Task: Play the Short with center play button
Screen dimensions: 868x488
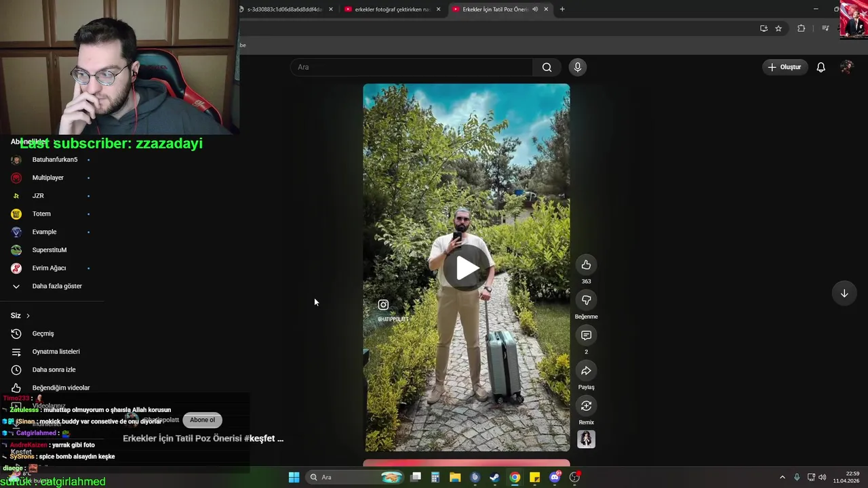Action: (x=467, y=268)
